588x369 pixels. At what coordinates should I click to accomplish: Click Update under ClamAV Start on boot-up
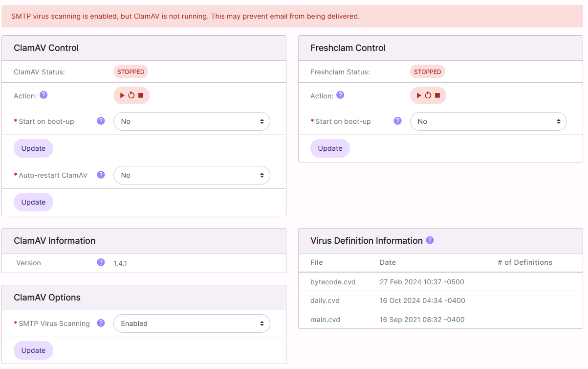tap(33, 148)
